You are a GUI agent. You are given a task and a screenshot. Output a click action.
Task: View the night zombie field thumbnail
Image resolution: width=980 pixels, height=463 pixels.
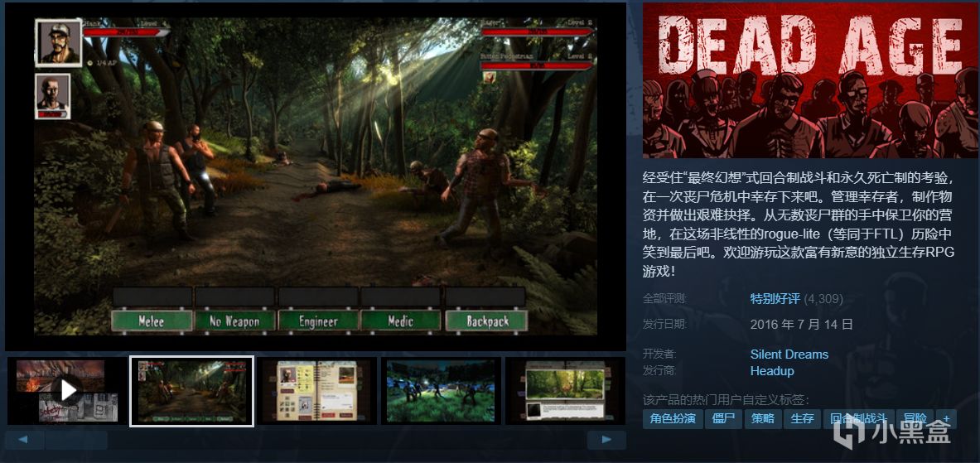441,390
